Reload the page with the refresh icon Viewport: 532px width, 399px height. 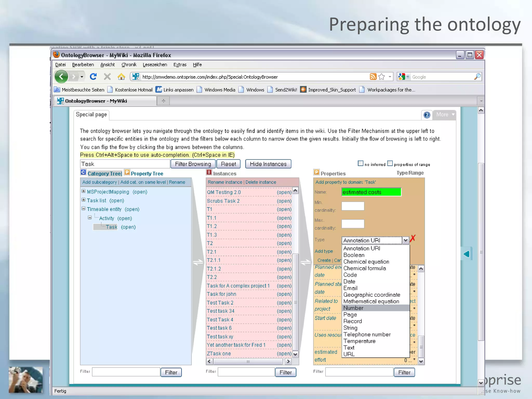tap(93, 77)
